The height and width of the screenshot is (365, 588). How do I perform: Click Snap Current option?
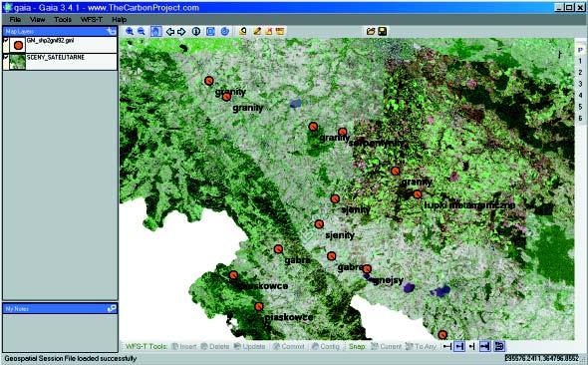(387, 346)
